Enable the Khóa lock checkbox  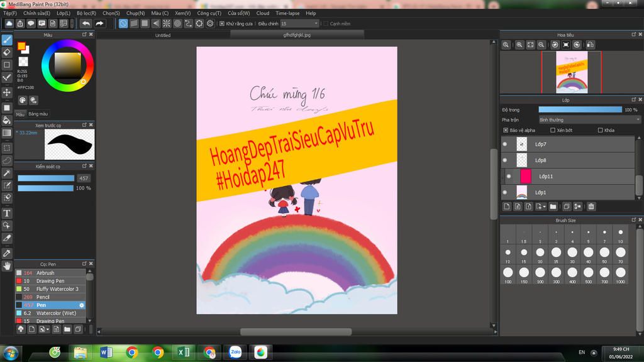point(600,130)
